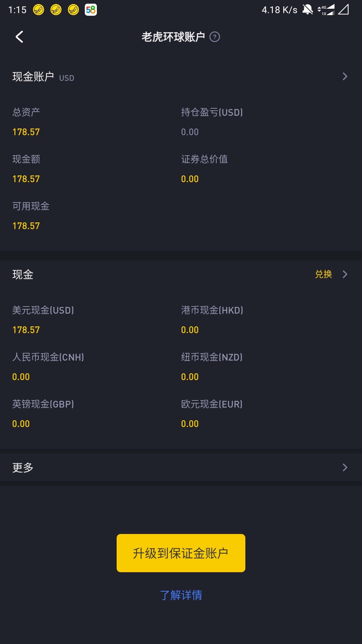Image resolution: width=362 pixels, height=644 pixels.
Task: Open the chevron next to 兑换
Action: 345,274
